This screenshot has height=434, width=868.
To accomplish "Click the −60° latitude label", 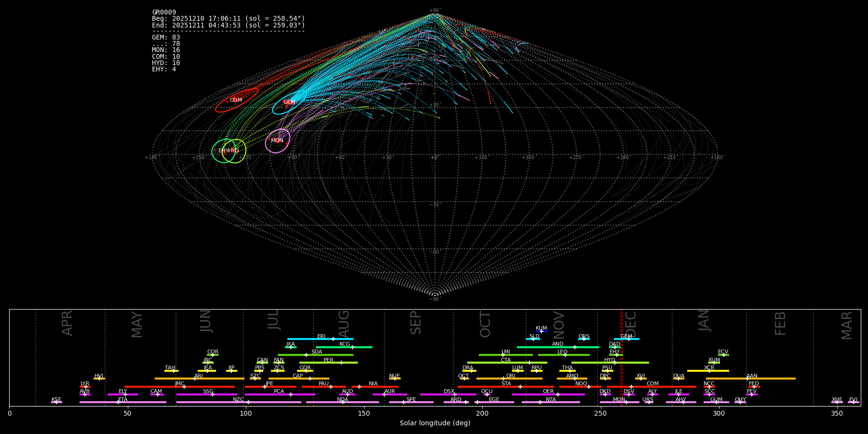I will [x=435, y=252].
